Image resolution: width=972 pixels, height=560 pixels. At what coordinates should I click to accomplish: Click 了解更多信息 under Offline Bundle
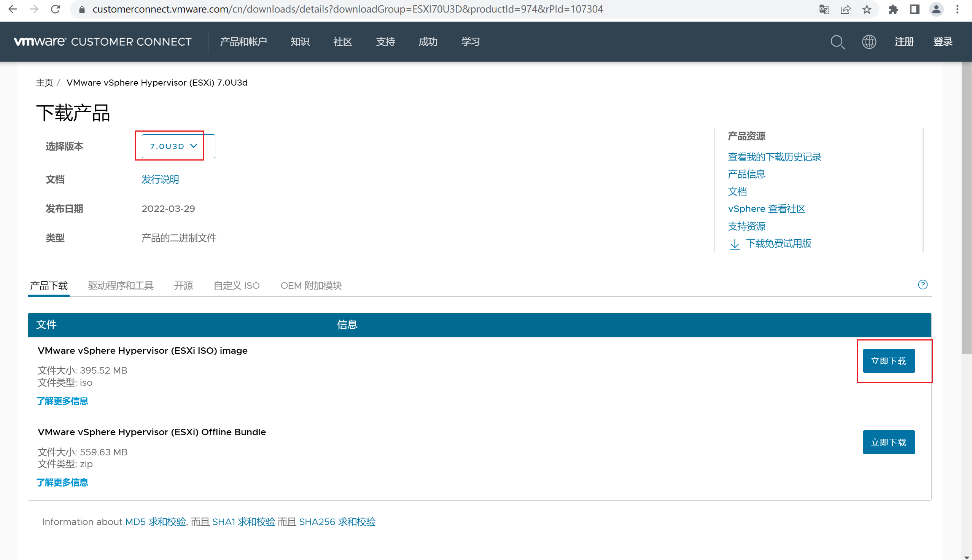pos(62,483)
